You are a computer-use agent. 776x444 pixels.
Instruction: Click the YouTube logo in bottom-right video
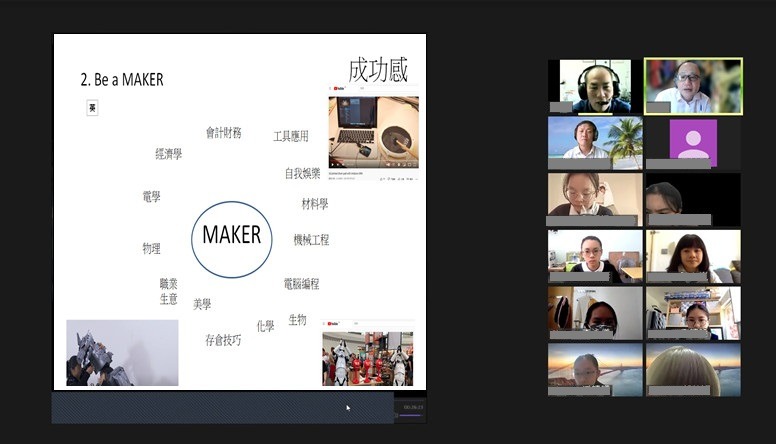(x=331, y=326)
